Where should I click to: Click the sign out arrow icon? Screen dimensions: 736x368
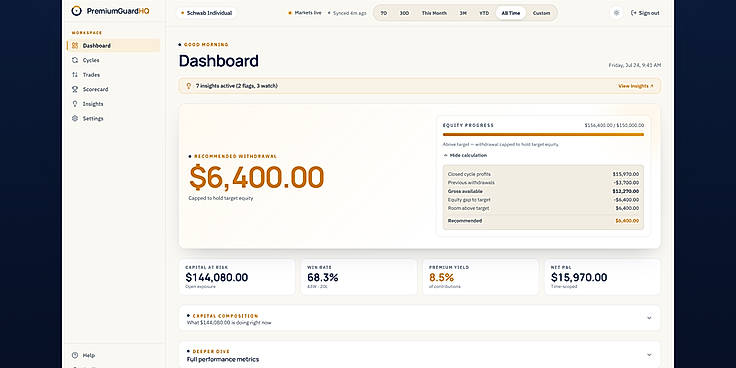(x=634, y=13)
